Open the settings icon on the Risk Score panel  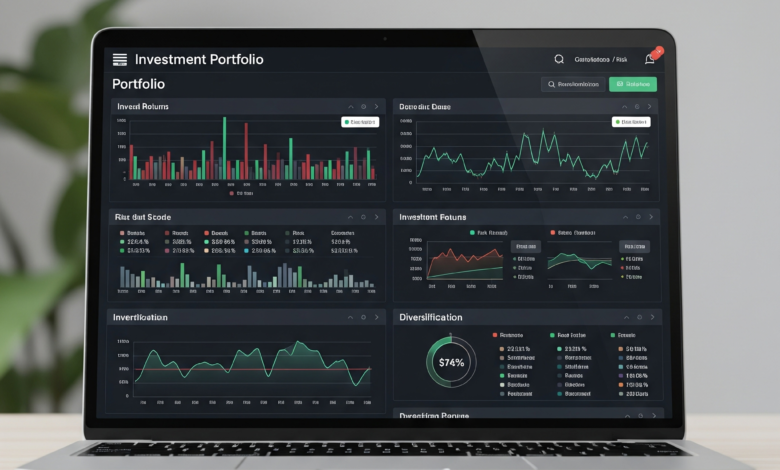tap(363, 216)
